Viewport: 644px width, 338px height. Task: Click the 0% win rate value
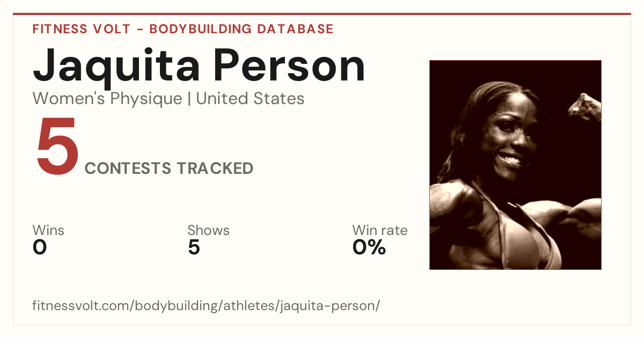[x=369, y=247]
